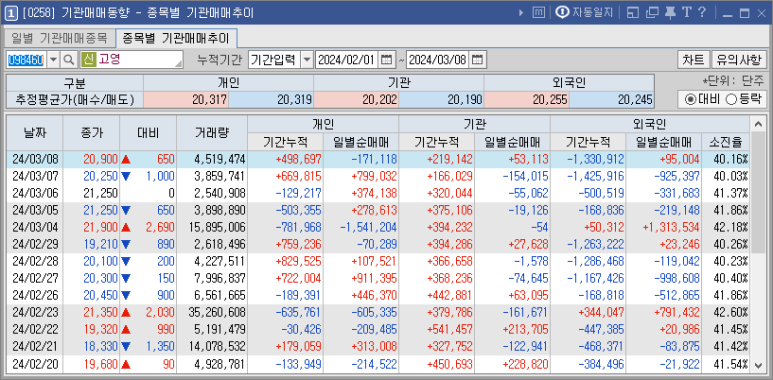Image resolution: width=773 pixels, height=380 pixels.
Task: Click the scrollbar up arrow
Action: click(758, 123)
